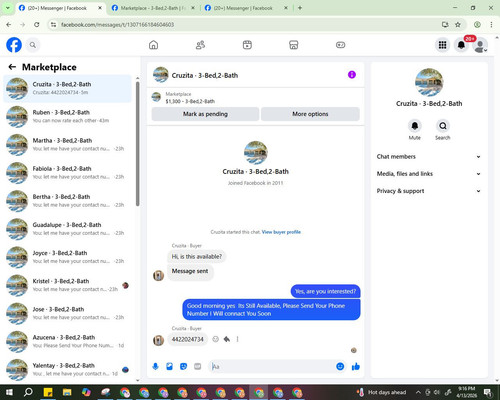Image resolution: width=500 pixels, height=400 pixels.
Task: Send a thumbs-up like
Action: [356, 367]
